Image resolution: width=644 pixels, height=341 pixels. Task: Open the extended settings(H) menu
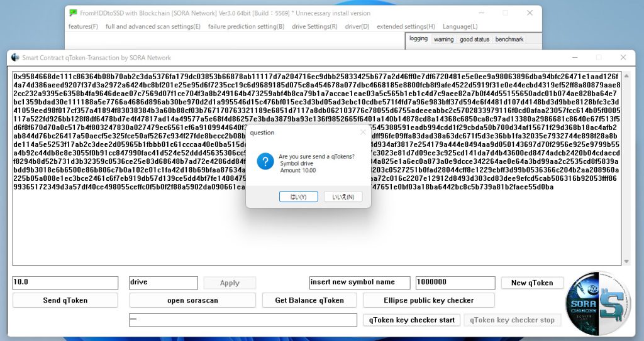point(406,26)
